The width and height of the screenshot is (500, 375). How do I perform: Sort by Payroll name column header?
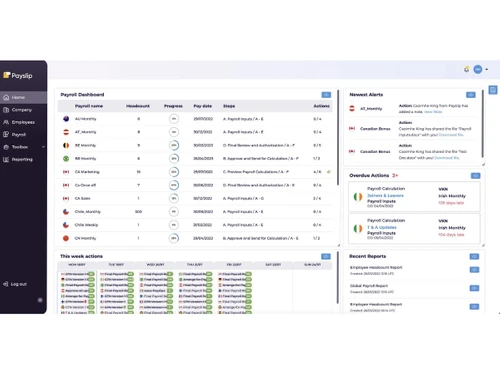click(89, 106)
